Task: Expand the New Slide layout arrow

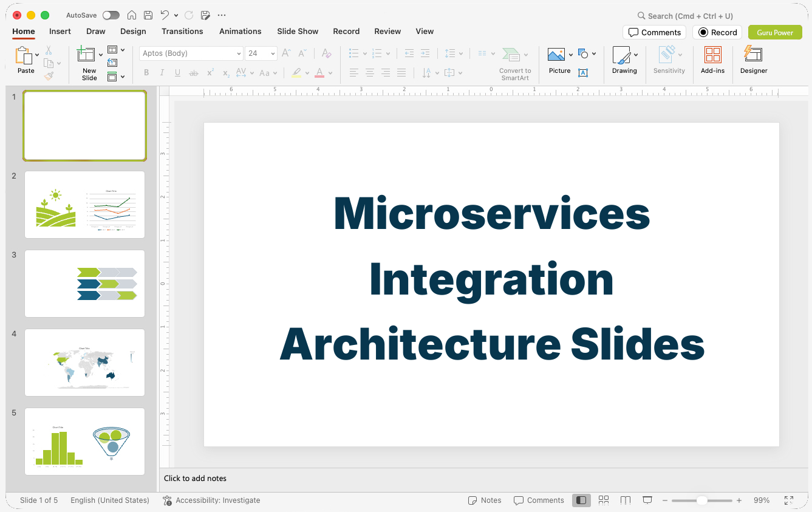Action: (x=101, y=55)
